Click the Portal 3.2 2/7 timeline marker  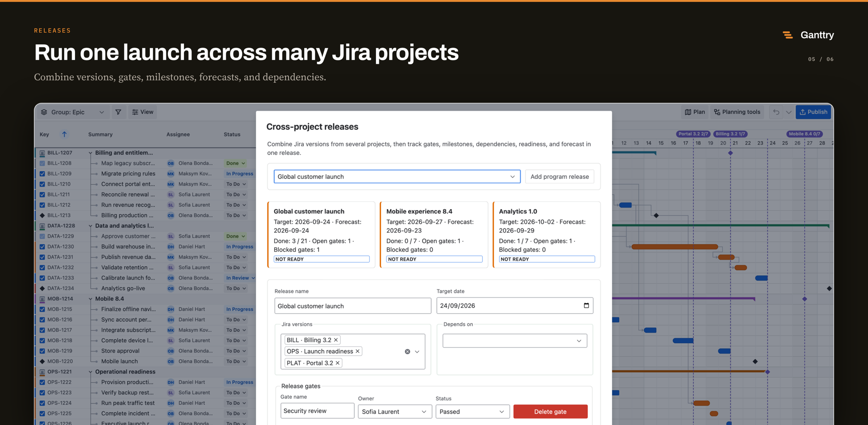click(x=693, y=134)
